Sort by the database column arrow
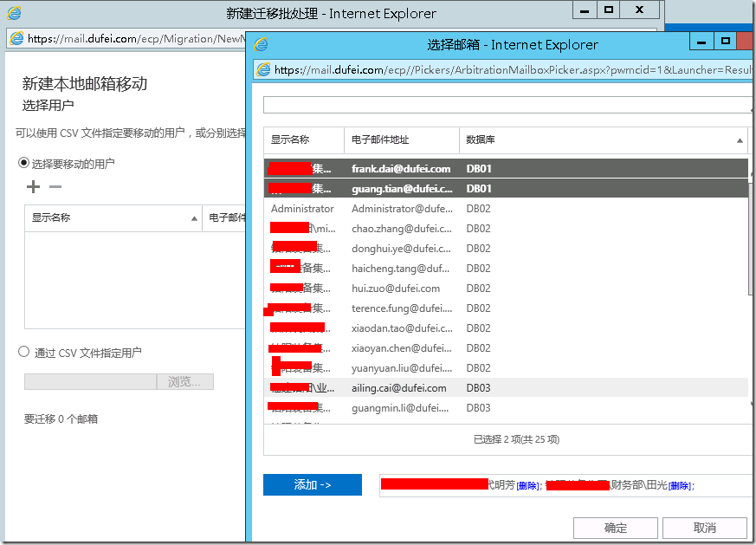Viewport: 756px width, 545px height. click(x=740, y=140)
